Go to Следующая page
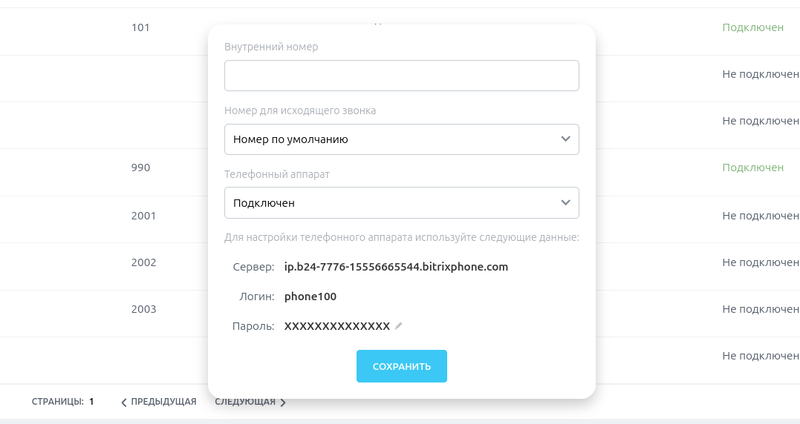800x424 pixels. pyautogui.click(x=245, y=402)
